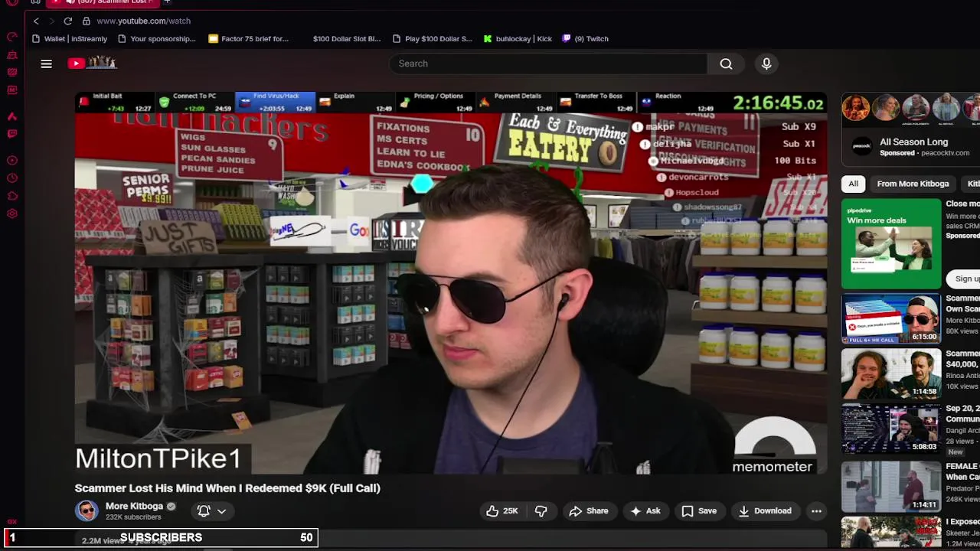
Task: Click the notification bell for More Kitboga
Action: pos(204,510)
